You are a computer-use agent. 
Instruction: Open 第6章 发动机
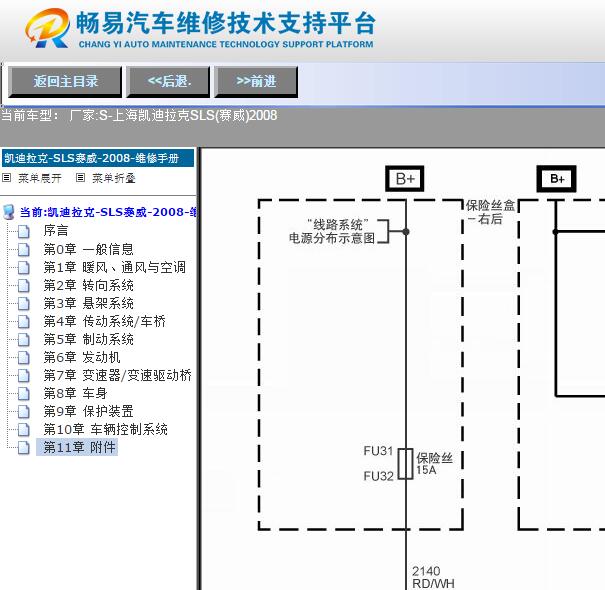tap(82, 357)
